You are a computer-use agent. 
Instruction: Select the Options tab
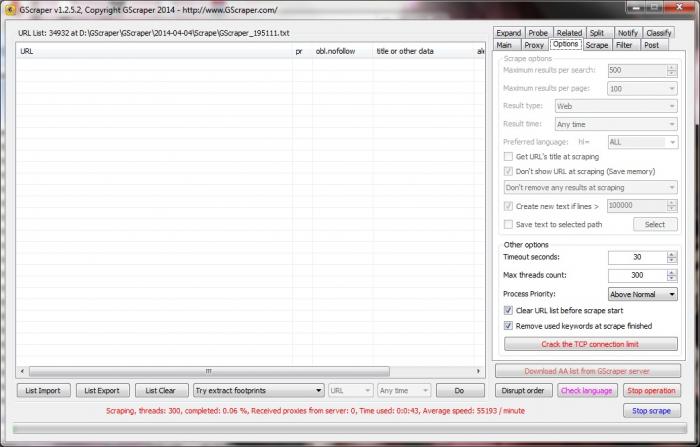click(x=566, y=44)
